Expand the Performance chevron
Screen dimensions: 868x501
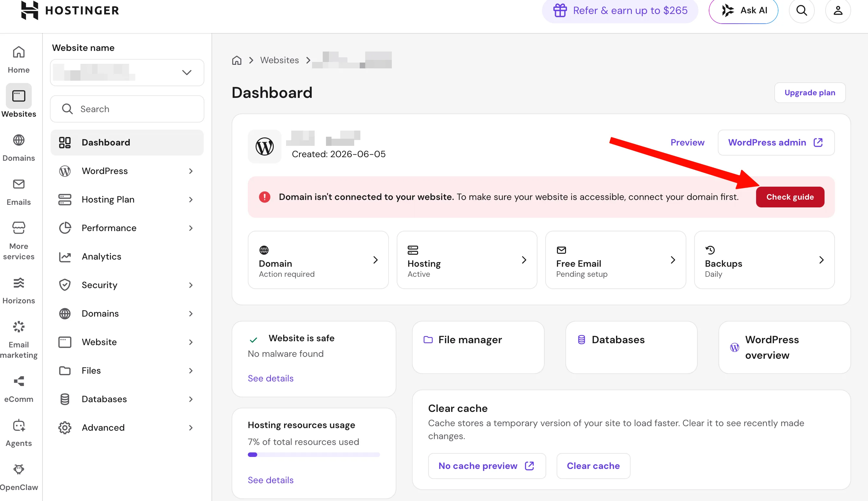[191, 228]
